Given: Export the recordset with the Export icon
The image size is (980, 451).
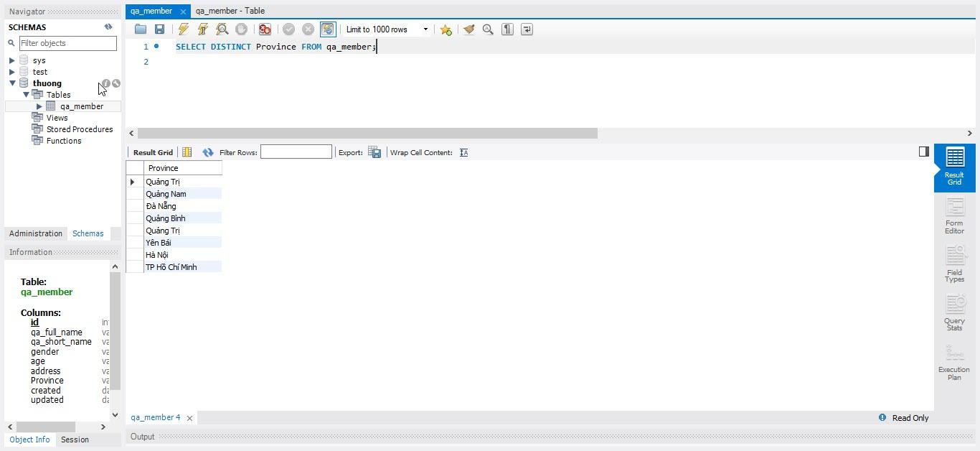Looking at the screenshot, I should click(374, 152).
